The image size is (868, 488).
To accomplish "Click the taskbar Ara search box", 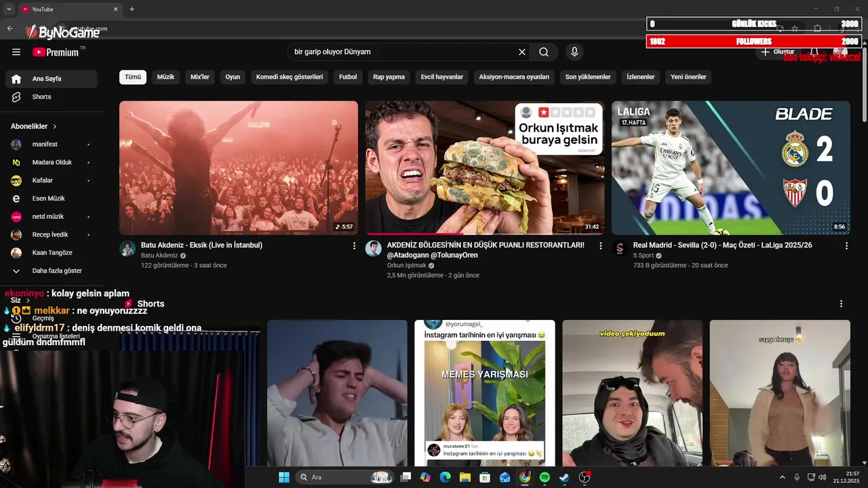I will click(345, 477).
